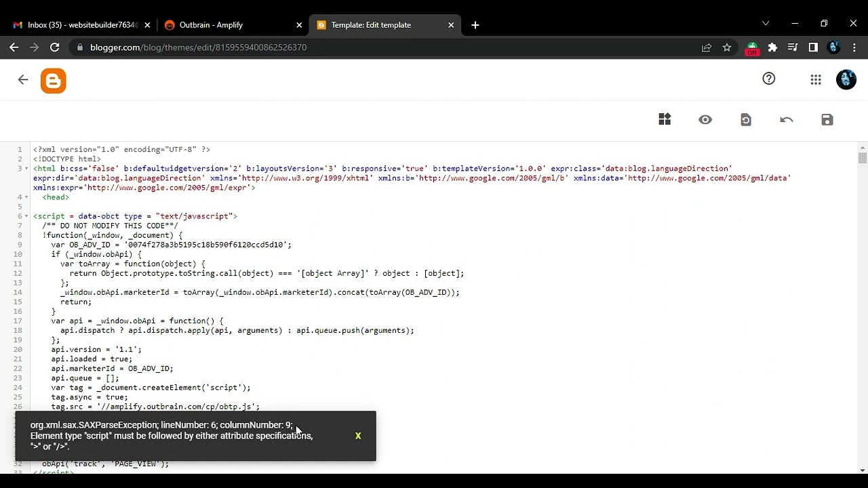Open the Chrome three-dot menu
The height and width of the screenshot is (488, 868).
coord(854,47)
